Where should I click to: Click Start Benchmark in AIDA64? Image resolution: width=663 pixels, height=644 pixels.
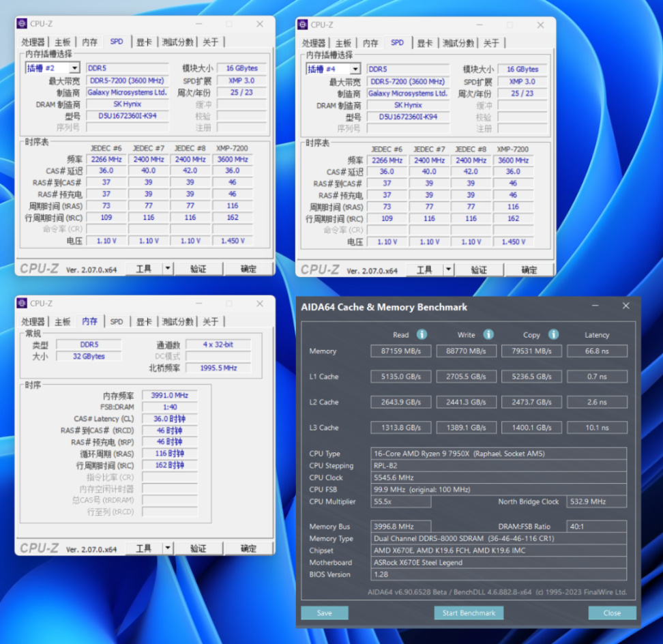[469, 613]
